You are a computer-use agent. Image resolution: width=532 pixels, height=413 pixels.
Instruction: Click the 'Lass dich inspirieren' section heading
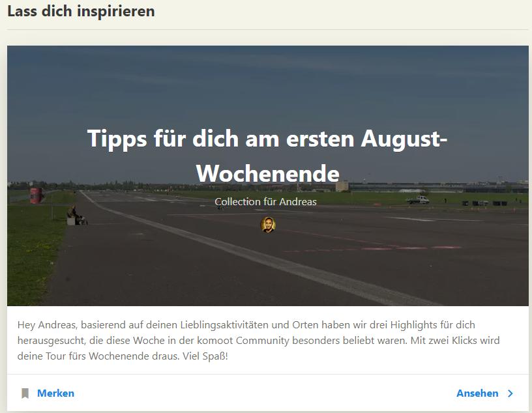click(81, 11)
